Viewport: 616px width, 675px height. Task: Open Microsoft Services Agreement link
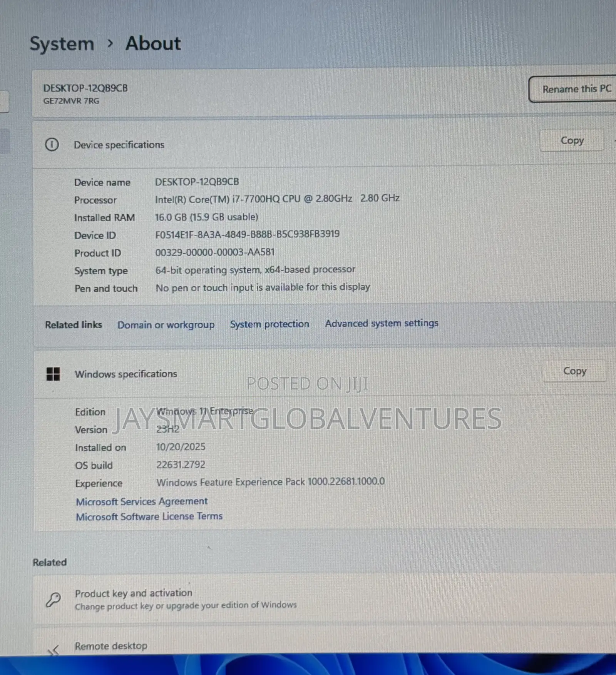[142, 501]
